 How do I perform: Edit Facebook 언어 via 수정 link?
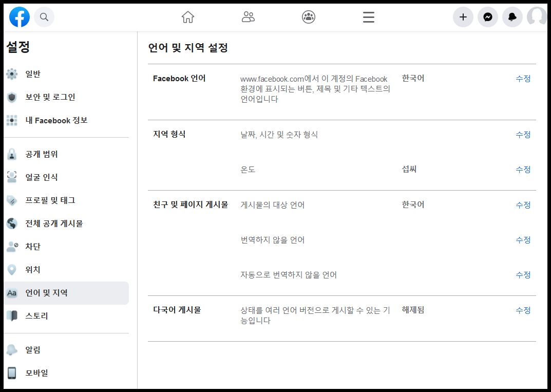(x=523, y=79)
